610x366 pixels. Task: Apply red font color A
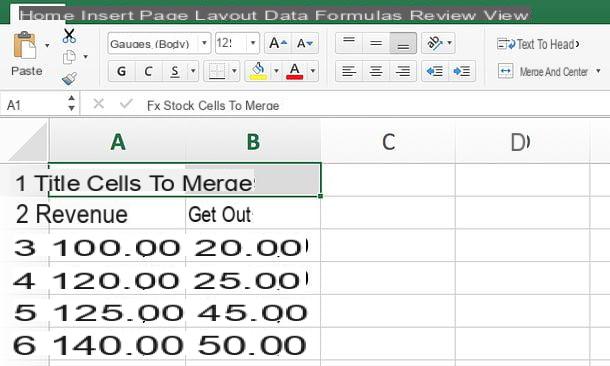294,71
